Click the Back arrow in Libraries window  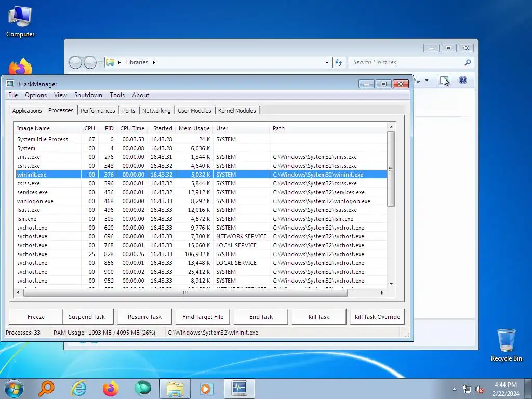(75, 62)
